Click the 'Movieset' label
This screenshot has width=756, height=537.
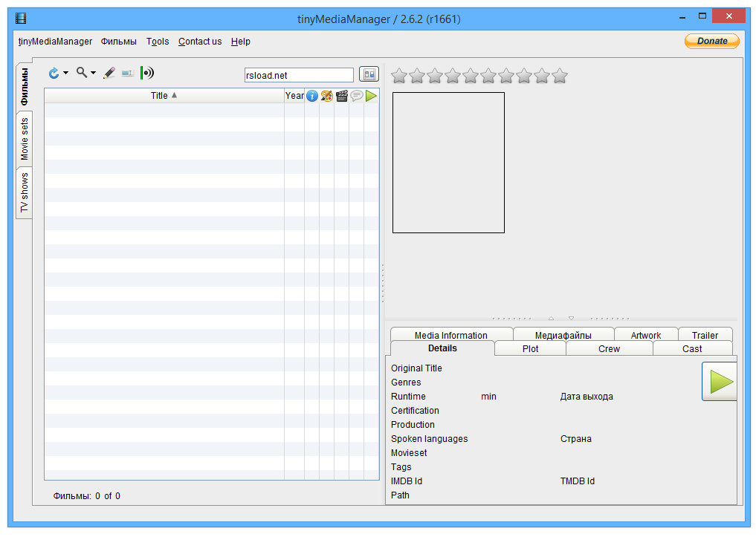[x=409, y=453]
